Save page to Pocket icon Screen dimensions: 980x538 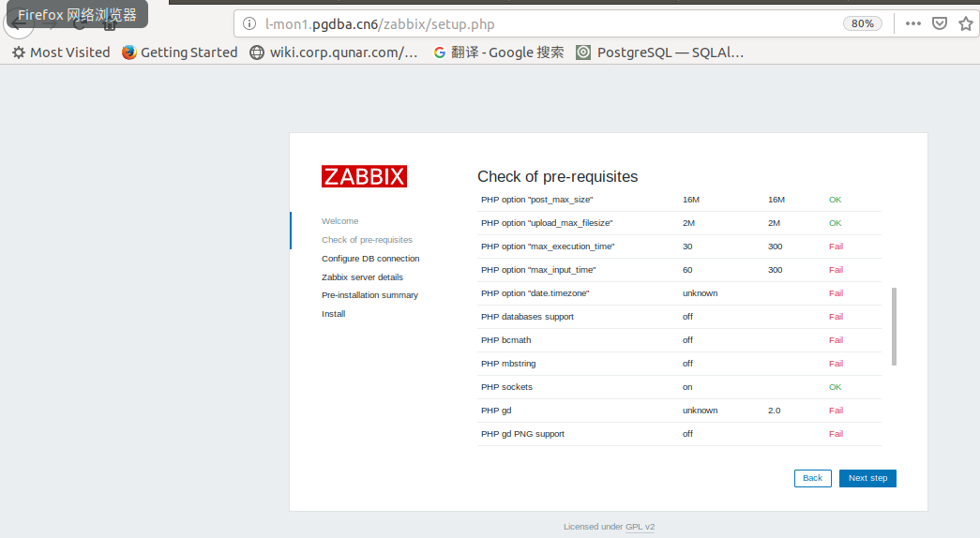pyautogui.click(x=940, y=23)
